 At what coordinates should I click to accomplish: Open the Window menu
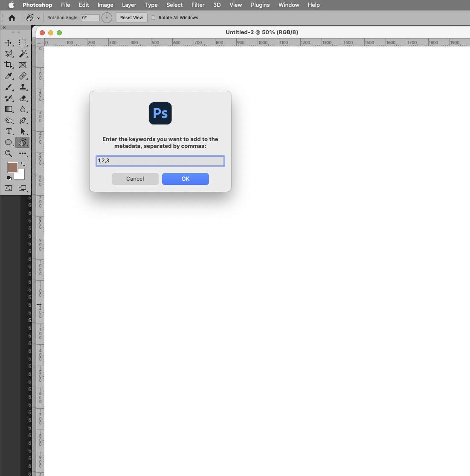(289, 5)
